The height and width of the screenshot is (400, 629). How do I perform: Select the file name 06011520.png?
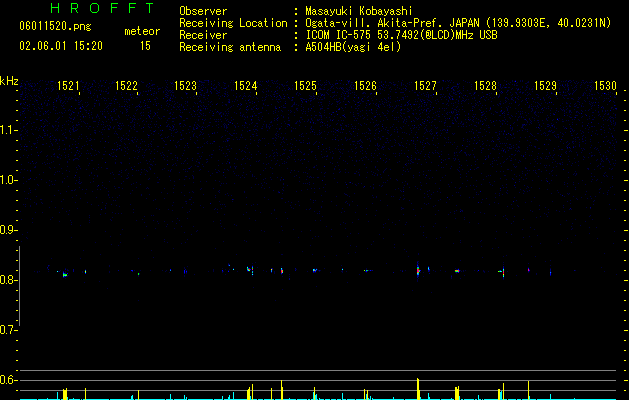55,27
